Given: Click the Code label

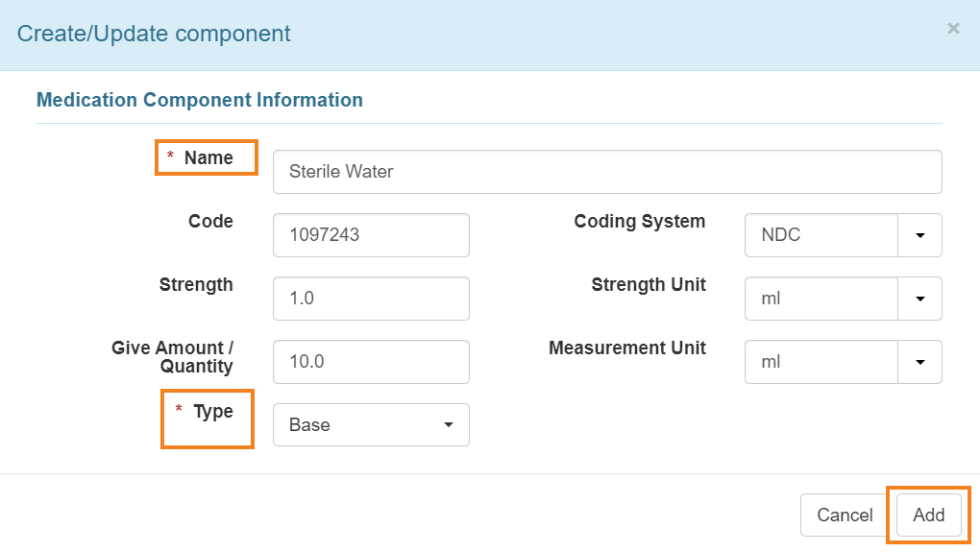Looking at the screenshot, I should tap(210, 221).
